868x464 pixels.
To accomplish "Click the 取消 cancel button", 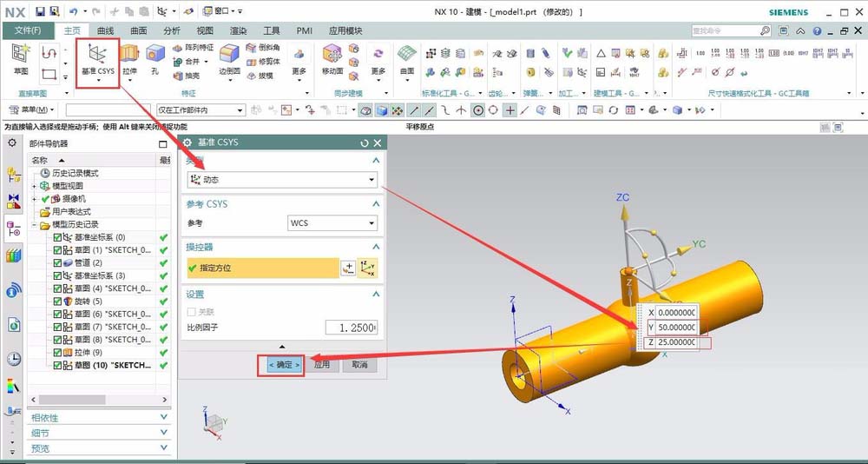I will [x=360, y=365].
